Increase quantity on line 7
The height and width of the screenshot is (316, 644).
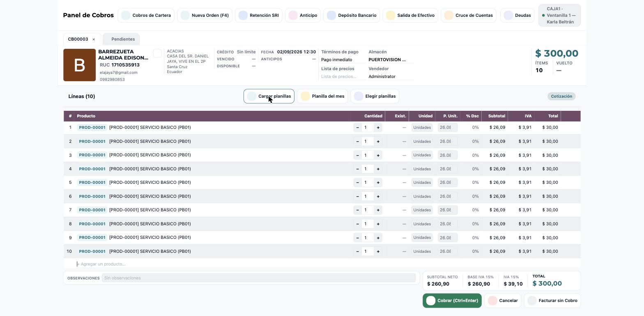378,210
